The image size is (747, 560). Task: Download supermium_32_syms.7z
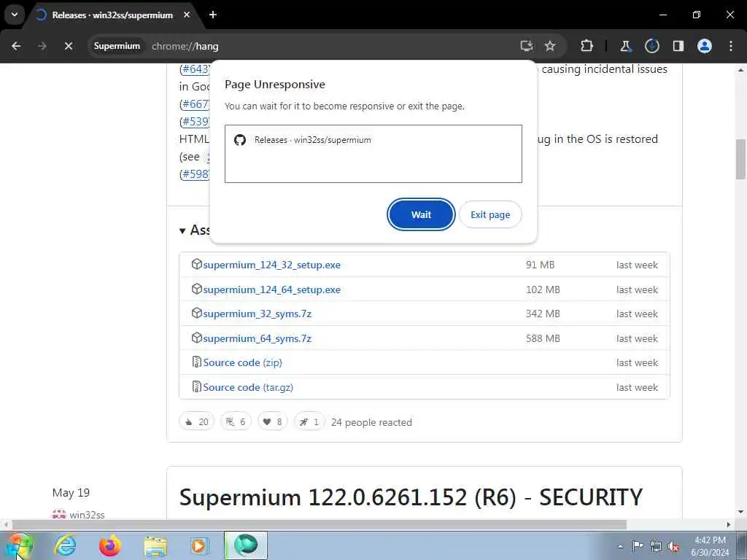click(x=258, y=314)
